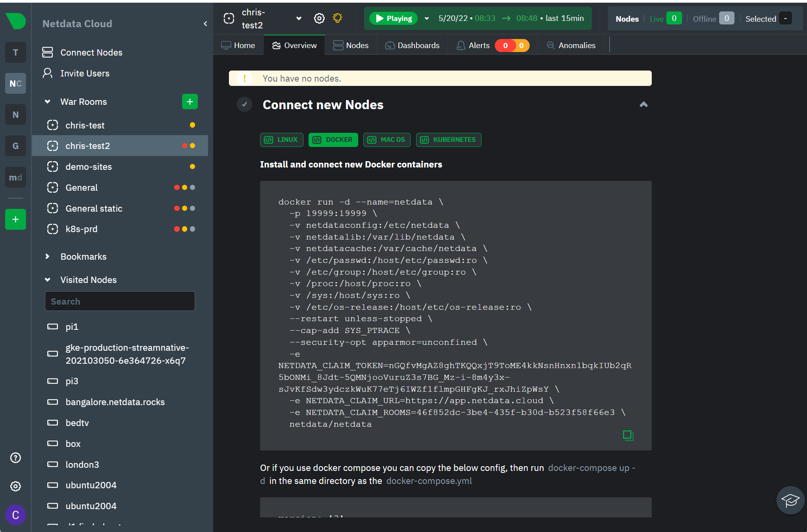The image size is (807, 532).
Task: Add a new War Room
Action: (190, 102)
